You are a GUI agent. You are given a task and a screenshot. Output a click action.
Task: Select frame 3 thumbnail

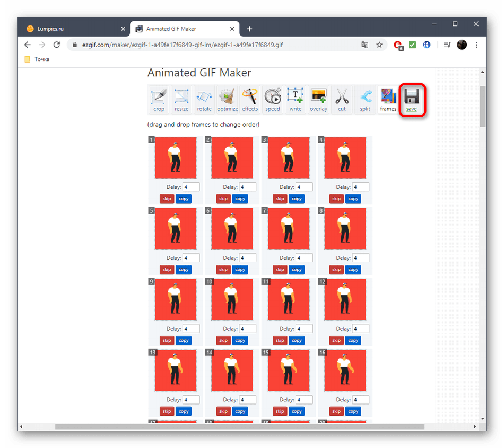(289, 157)
